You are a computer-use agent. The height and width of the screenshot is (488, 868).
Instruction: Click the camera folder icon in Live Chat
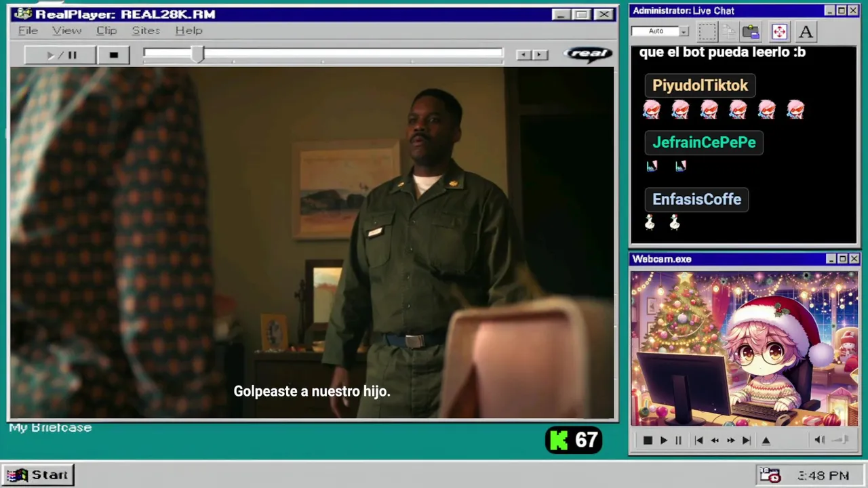[x=751, y=32]
